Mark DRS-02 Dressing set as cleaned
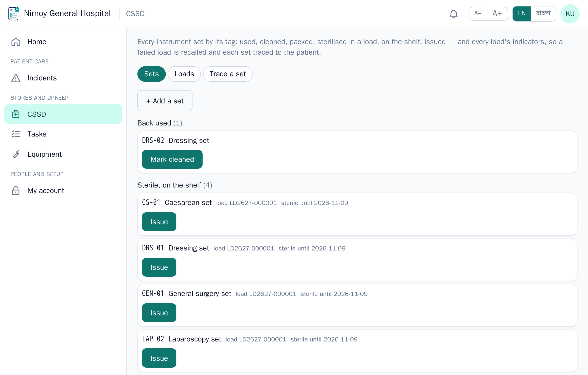The image size is (588, 375). coord(172,159)
